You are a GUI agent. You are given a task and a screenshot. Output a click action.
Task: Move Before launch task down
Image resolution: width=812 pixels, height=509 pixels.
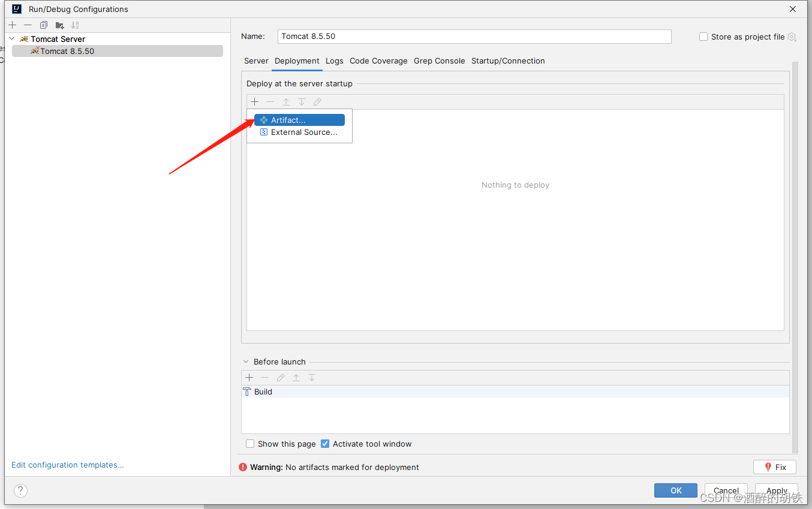(312, 378)
